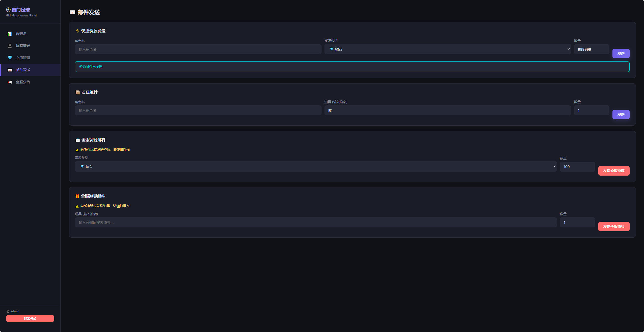
Task: Click the envelope icon in sidebar
Action: pos(10,70)
